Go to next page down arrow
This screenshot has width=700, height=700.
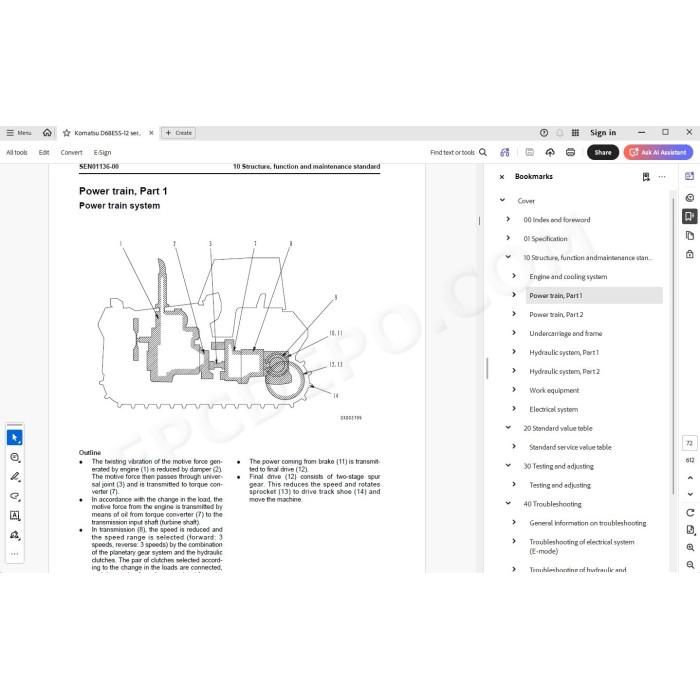(x=690, y=494)
